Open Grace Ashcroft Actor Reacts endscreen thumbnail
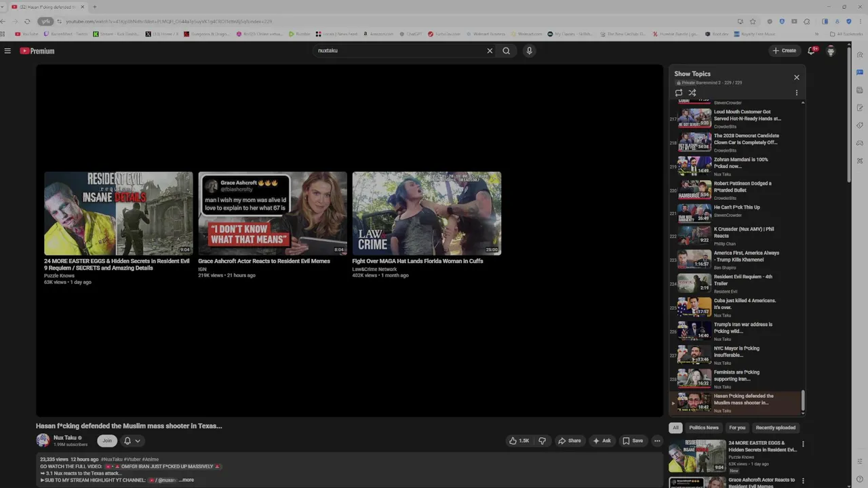 (273, 213)
